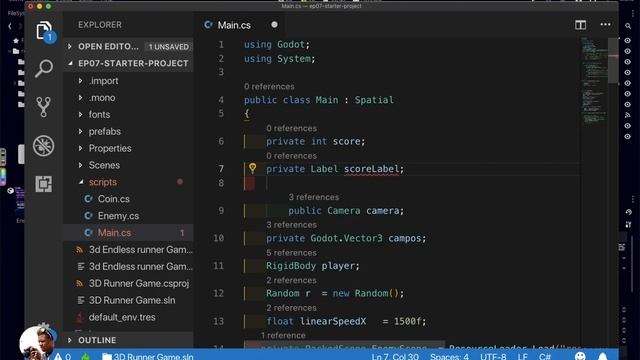Click the red breakpoint marker on line 8
The height and width of the screenshot is (360, 640).
point(250,183)
